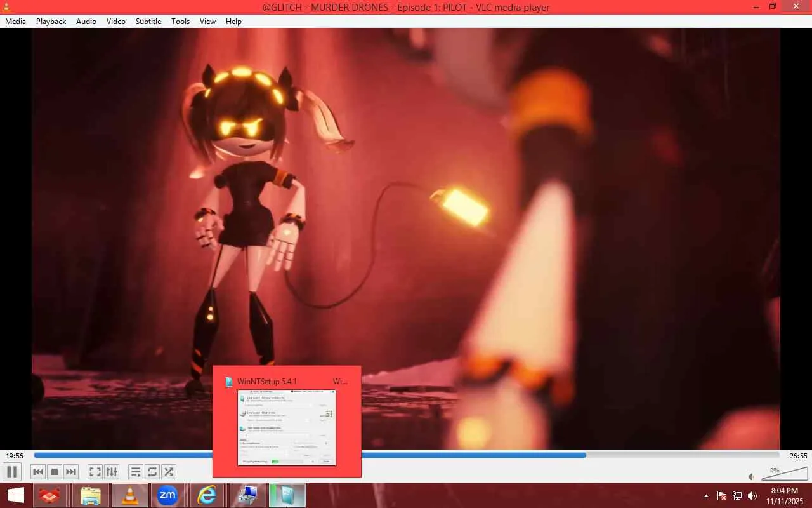Open the red fox app on taskbar

tap(51, 495)
